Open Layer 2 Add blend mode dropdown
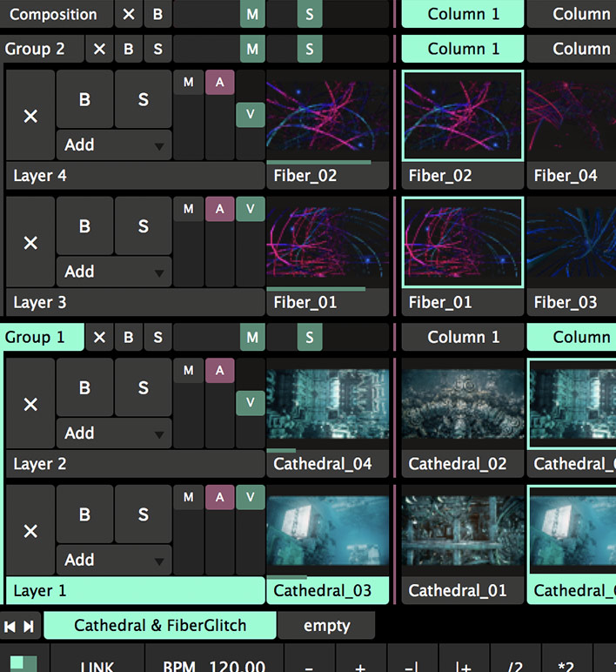This screenshot has width=616, height=672. [114, 433]
